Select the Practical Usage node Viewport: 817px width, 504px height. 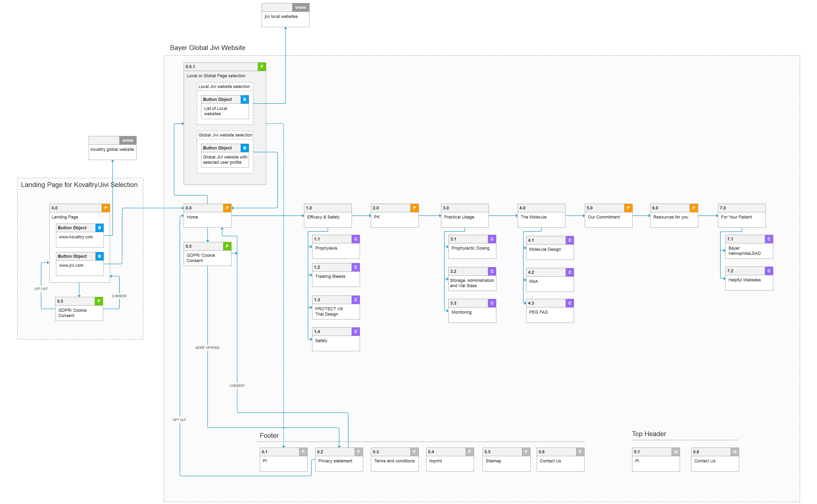[465, 216]
